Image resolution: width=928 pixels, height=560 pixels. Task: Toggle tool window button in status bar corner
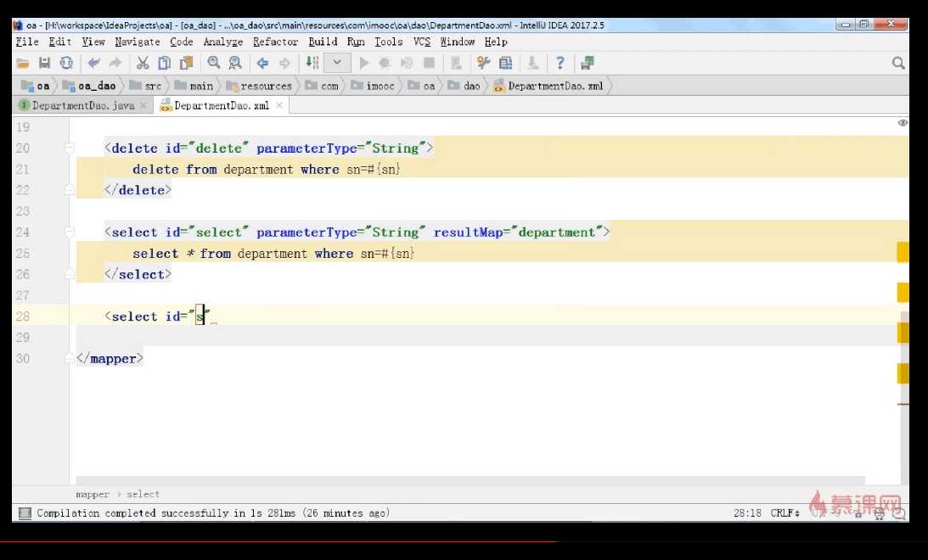coord(25,512)
